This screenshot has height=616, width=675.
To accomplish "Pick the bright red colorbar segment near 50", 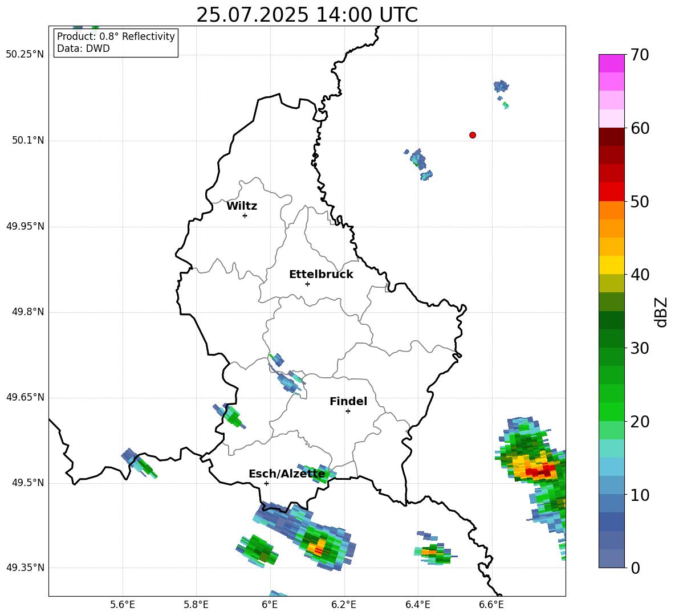I will [611, 192].
